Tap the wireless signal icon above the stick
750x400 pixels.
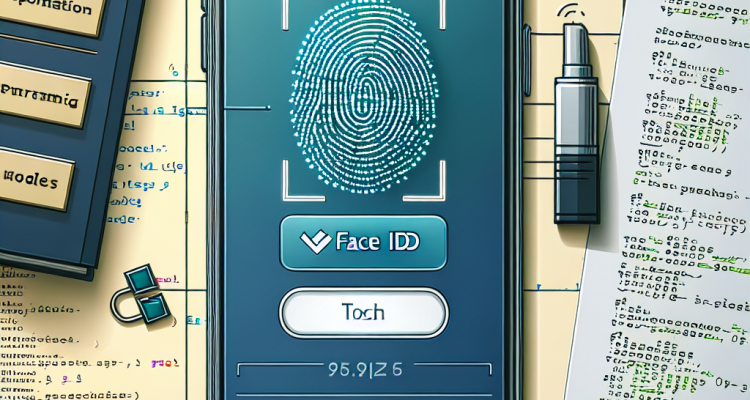[x=570, y=13]
